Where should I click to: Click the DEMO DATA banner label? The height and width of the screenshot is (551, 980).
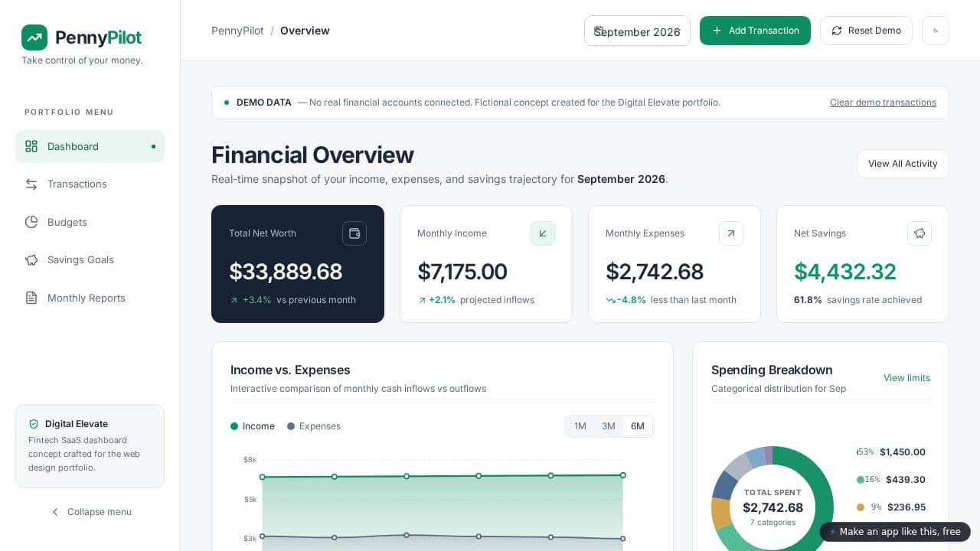coord(264,103)
